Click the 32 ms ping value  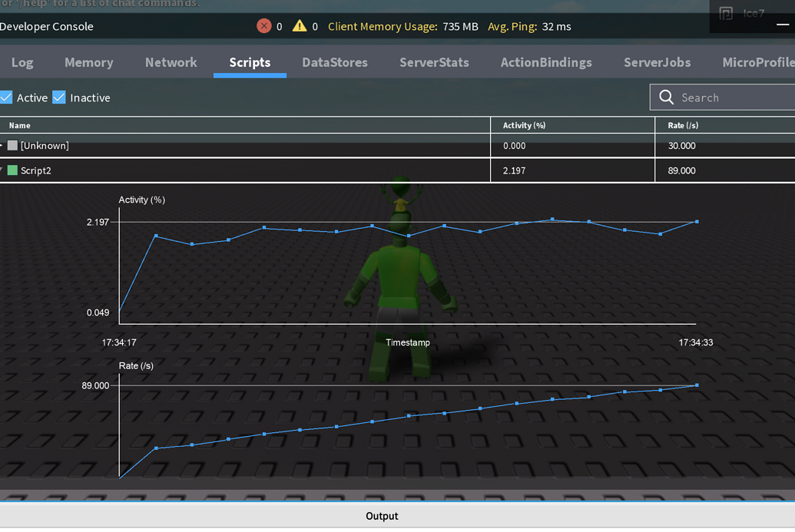point(557,26)
